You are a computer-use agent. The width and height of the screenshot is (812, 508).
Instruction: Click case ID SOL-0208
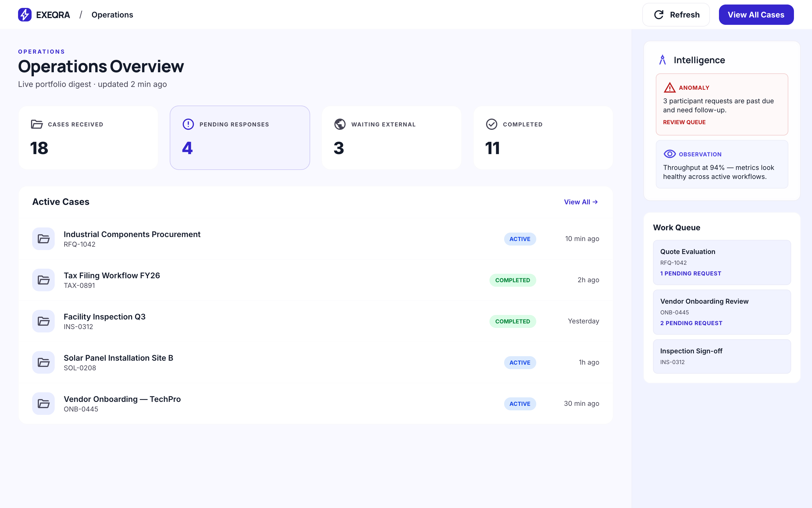click(x=80, y=368)
